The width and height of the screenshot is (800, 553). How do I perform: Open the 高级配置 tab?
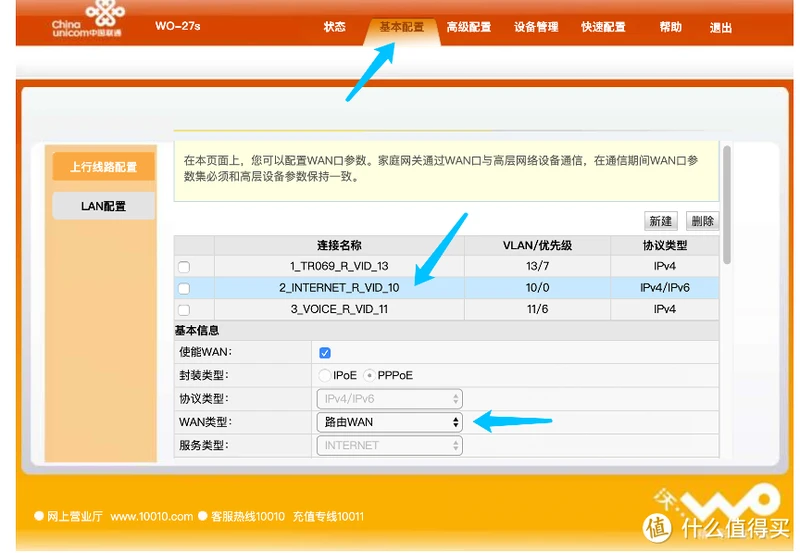coord(468,27)
